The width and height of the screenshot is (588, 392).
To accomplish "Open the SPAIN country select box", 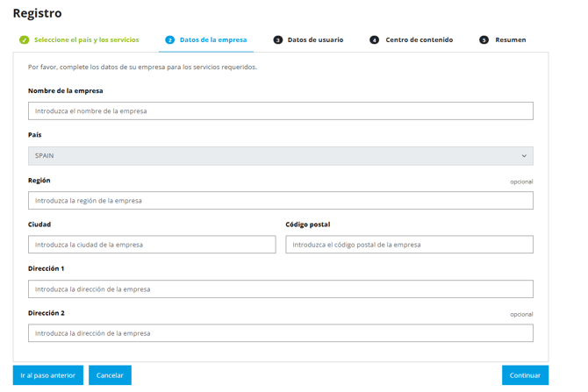I will [x=281, y=156].
